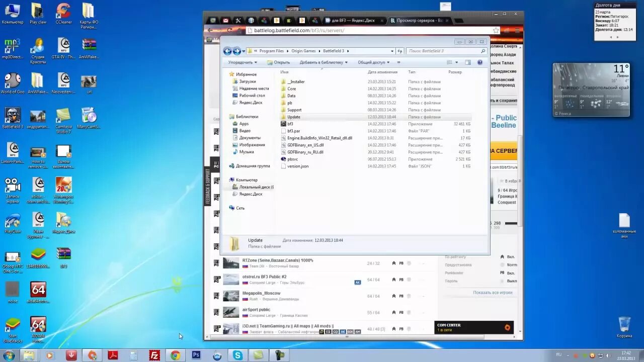This screenshot has height=362, width=644.
Task: Click the Adobe Reader taskbar icon
Action: pos(113,355)
